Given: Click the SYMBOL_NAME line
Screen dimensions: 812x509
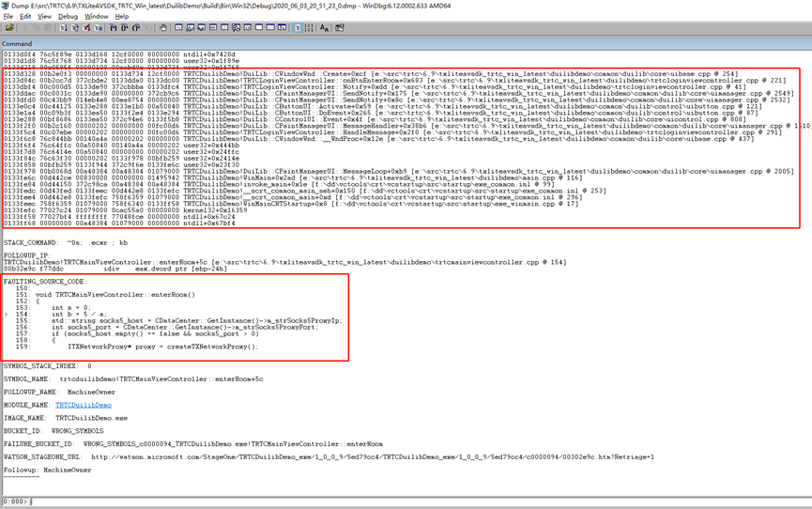Looking at the screenshot, I should pyautogui.click(x=133, y=378).
